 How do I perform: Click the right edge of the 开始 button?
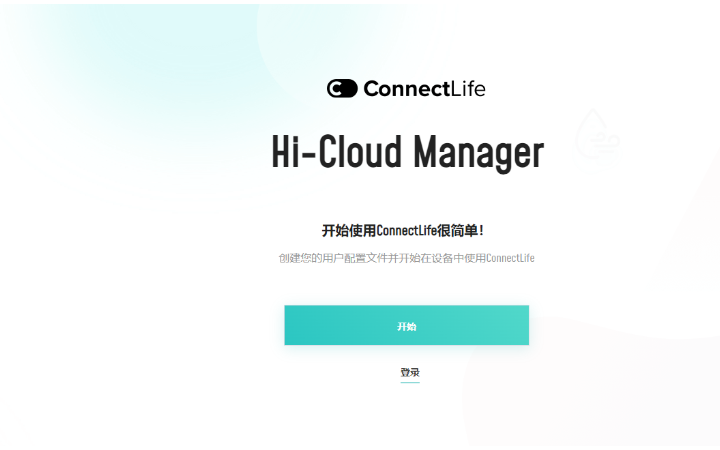(x=526, y=325)
